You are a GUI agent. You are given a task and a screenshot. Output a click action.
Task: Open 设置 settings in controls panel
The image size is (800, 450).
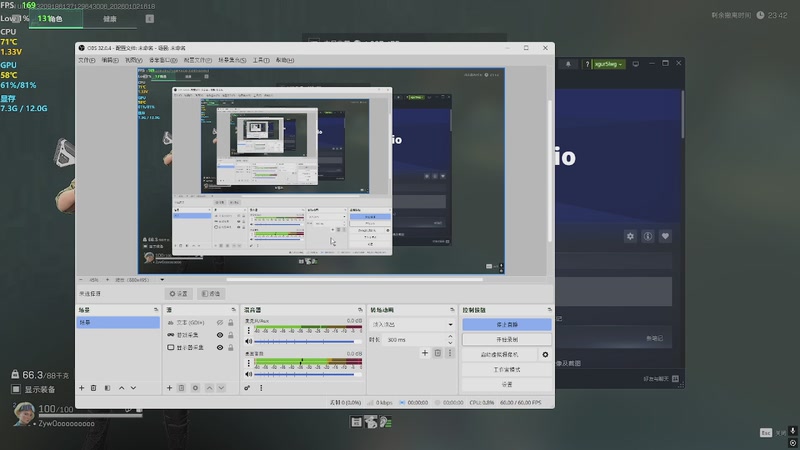pos(507,384)
